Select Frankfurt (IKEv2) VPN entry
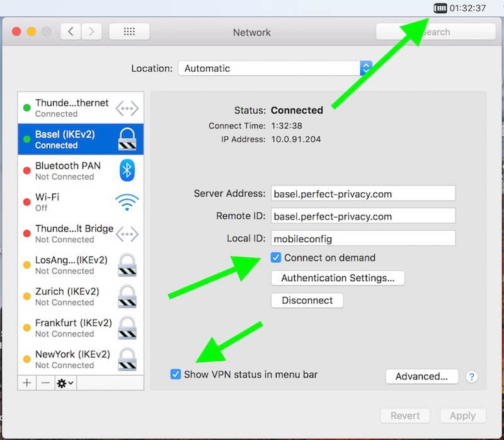The image size is (504, 440). (81, 328)
